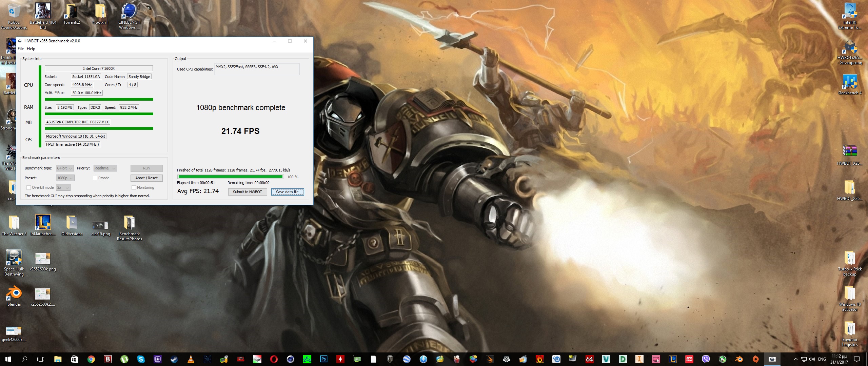Click the Intel Core i7 2600K field
This screenshot has height=366, width=868.
[x=99, y=68]
